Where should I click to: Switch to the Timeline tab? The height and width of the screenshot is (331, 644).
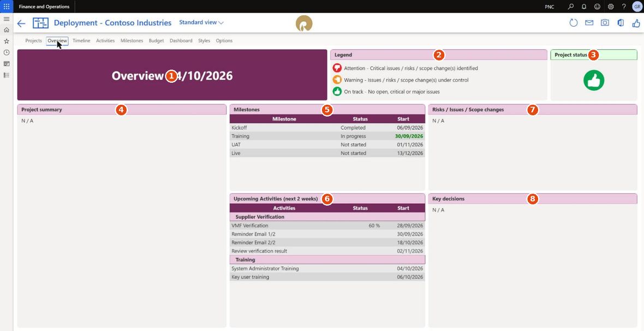coord(81,41)
